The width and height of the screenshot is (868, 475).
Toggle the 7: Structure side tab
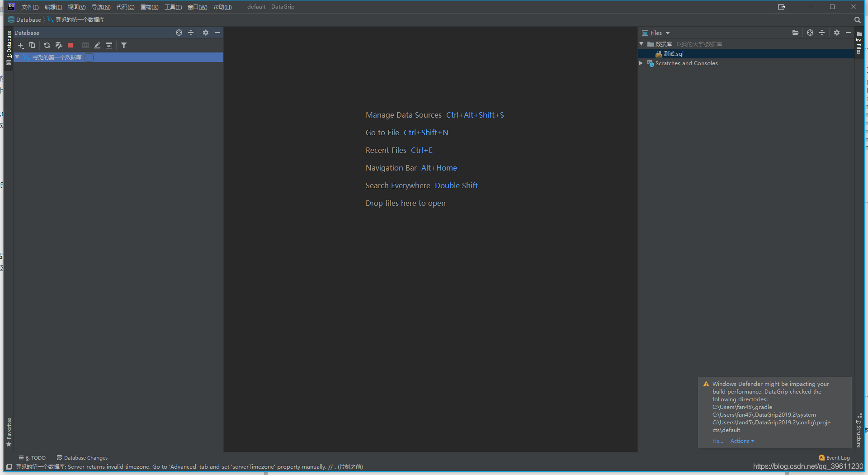[x=859, y=431]
